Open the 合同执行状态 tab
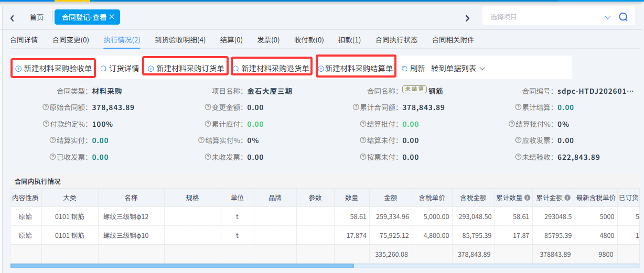 [396, 40]
